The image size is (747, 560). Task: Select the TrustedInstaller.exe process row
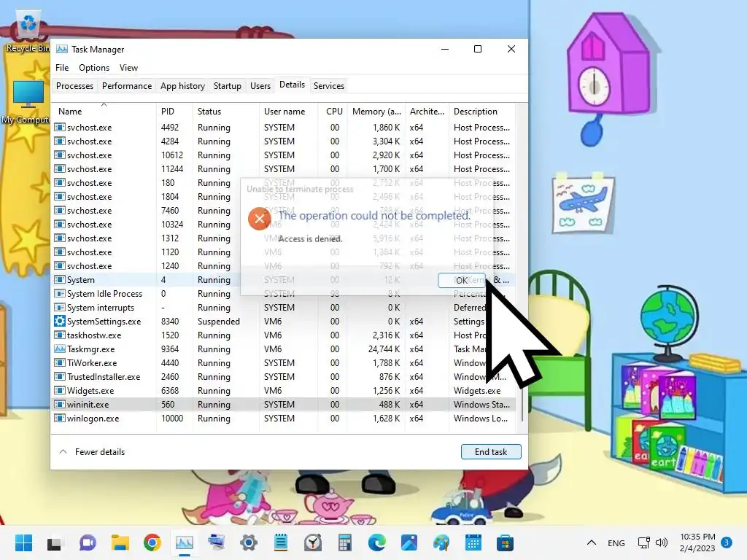(x=284, y=377)
